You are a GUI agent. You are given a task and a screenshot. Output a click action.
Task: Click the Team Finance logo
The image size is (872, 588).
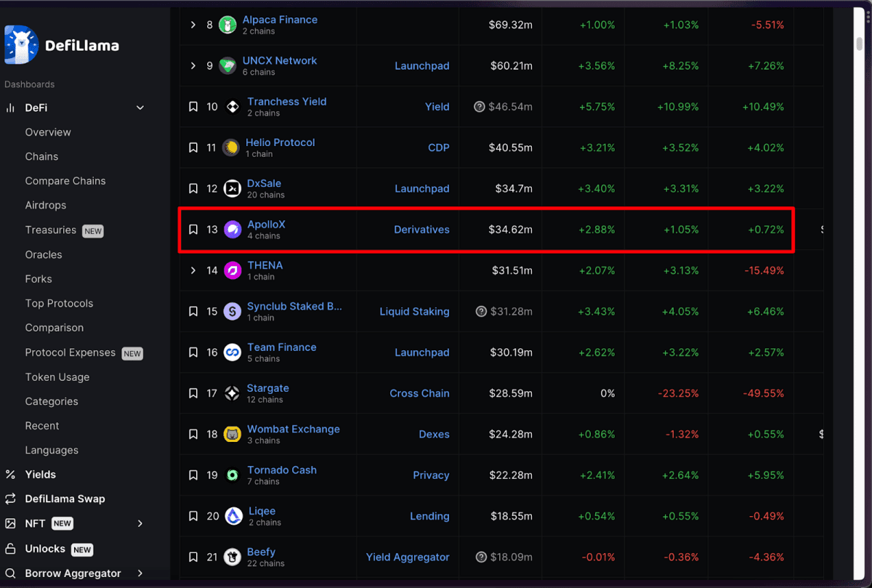click(x=233, y=353)
